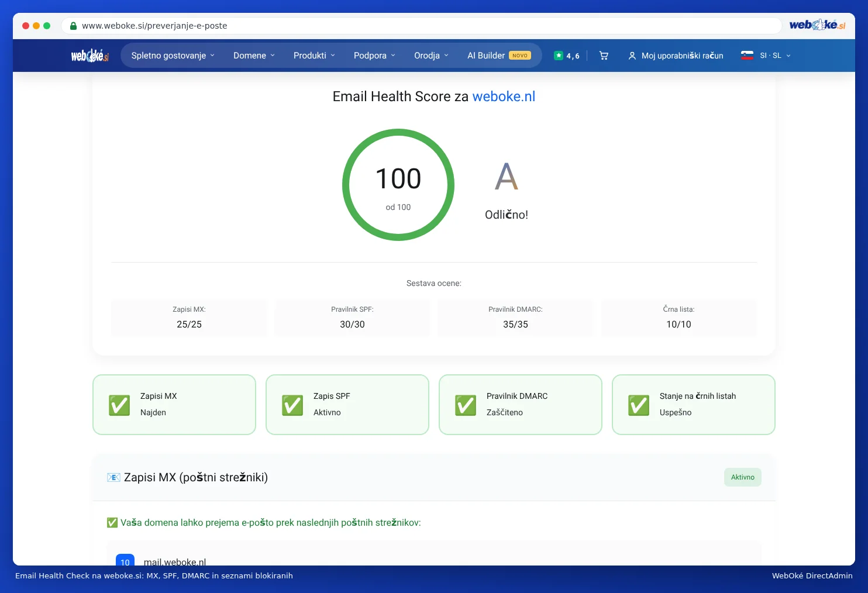
Task: Click the green Trustpilot star rating icon
Action: pos(559,56)
